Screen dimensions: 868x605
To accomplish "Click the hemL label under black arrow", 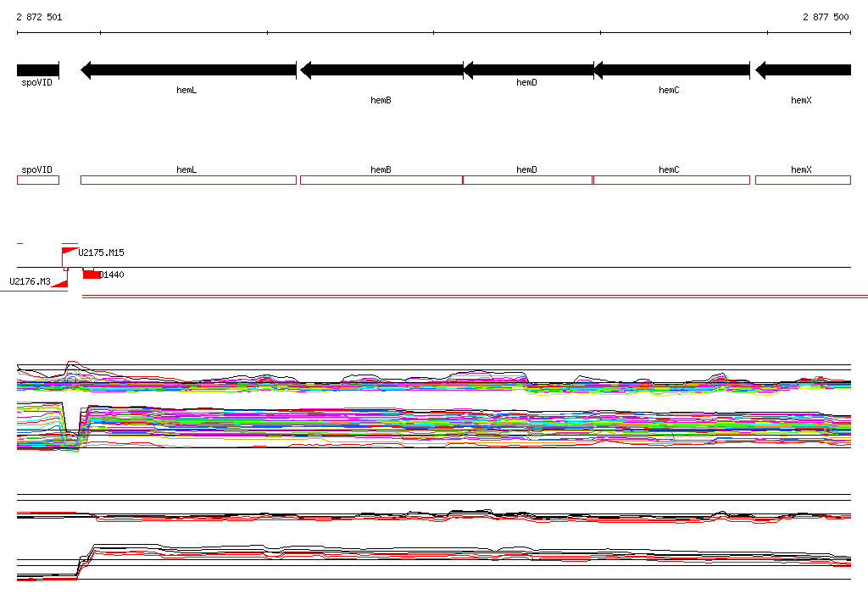I will coord(186,90).
